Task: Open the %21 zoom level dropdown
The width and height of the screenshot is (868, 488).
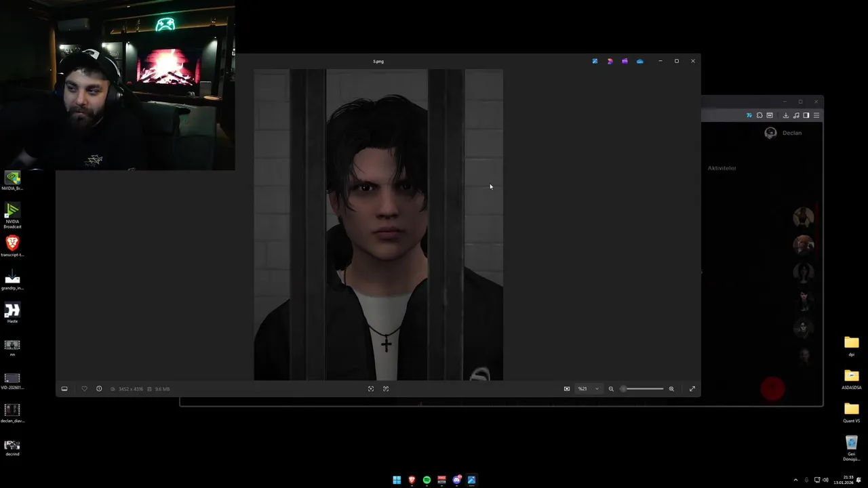Action: 588,389
